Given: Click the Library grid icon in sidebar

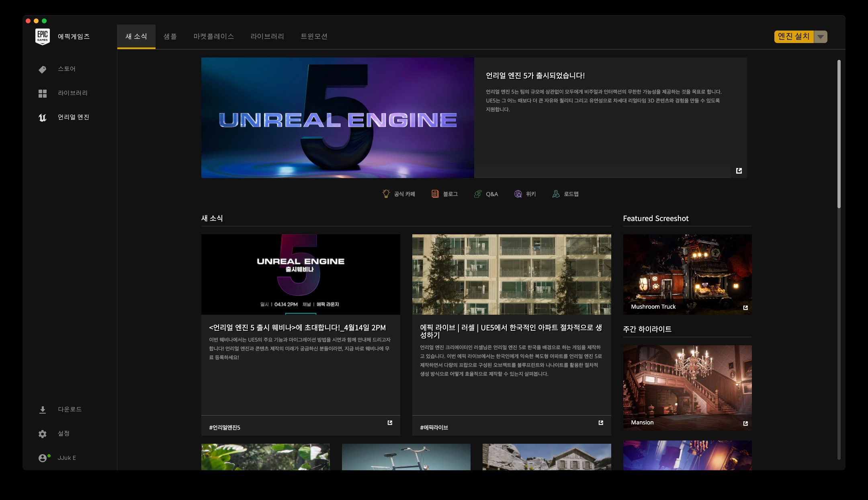Looking at the screenshot, I should (x=43, y=94).
